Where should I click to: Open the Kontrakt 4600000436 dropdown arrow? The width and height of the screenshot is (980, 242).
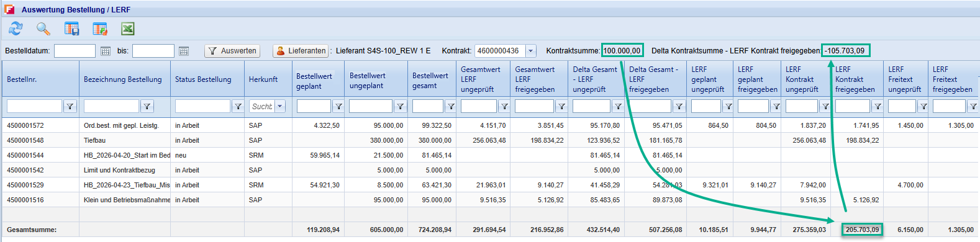coord(530,51)
